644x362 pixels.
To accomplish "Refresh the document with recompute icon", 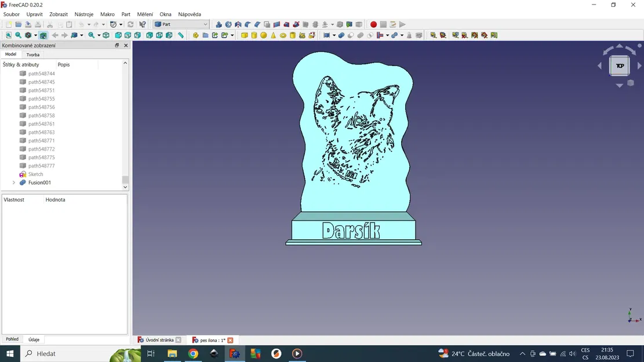I will [x=130, y=25].
